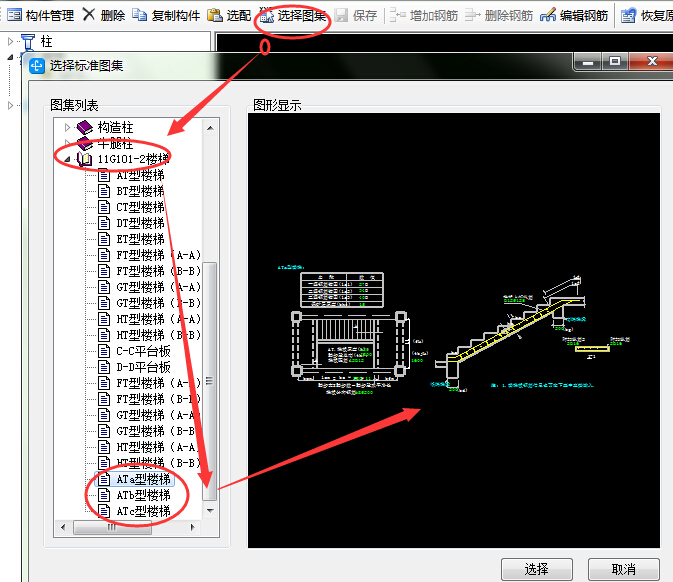Viewport: 673px width, 582px height.
Task: Click the document icon beside ATb型楼梯
Action: [103, 495]
